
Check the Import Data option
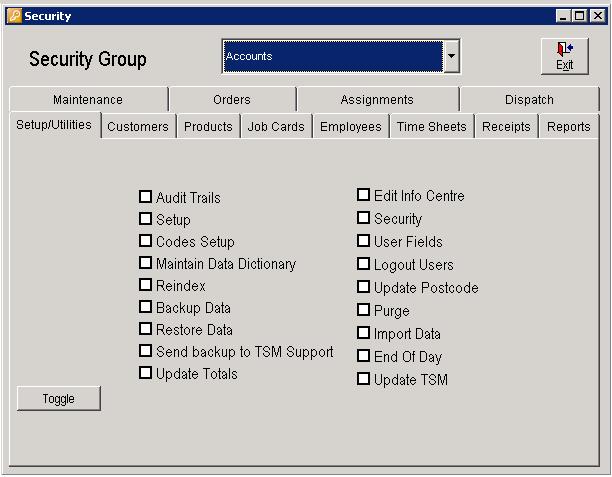coord(364,333)
